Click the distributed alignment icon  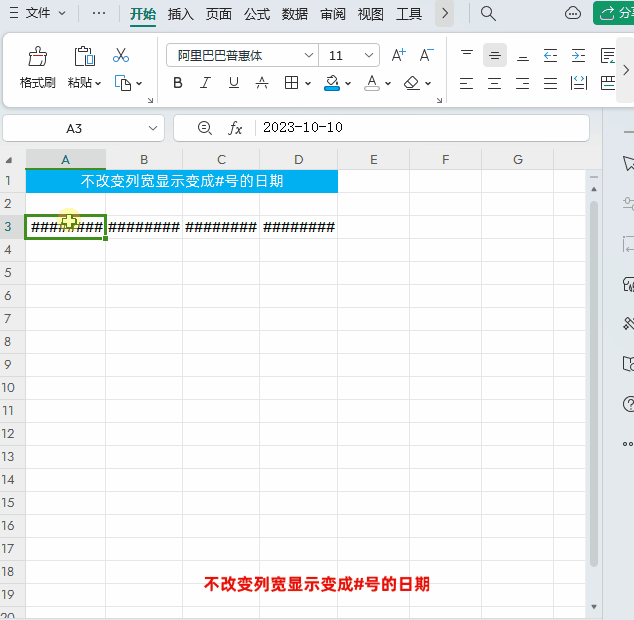pos(579,83)
